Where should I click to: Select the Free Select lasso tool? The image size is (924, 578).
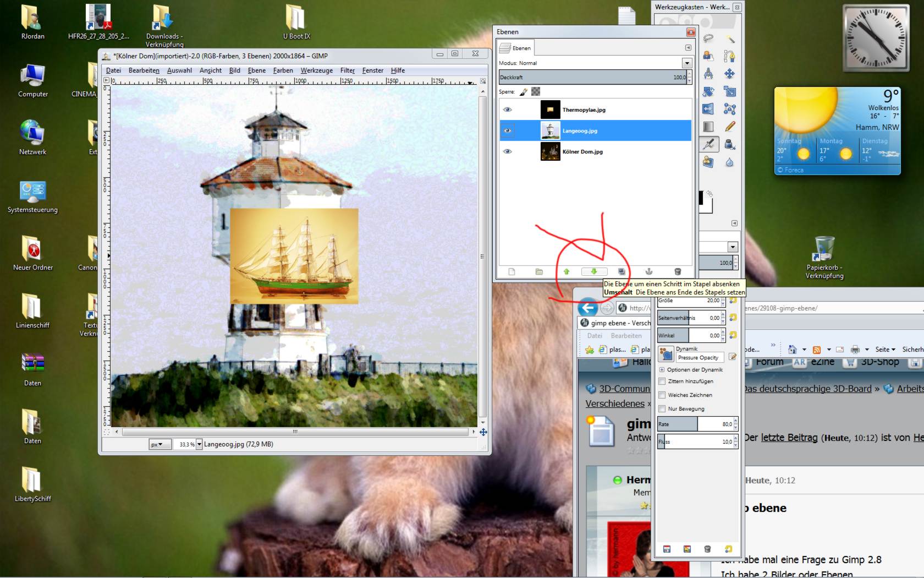(708, 39)
